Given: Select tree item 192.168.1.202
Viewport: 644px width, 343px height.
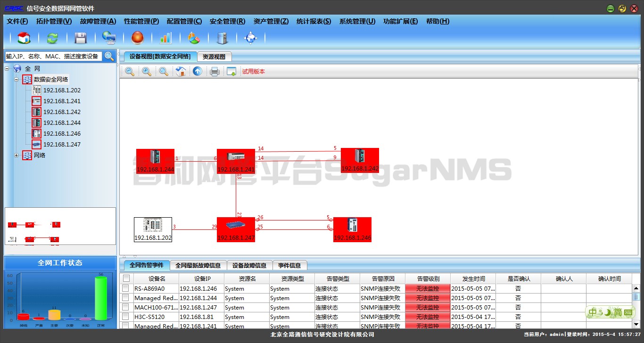Looking at the screenshot, I should pyautogui.click(x=62, y=90).
